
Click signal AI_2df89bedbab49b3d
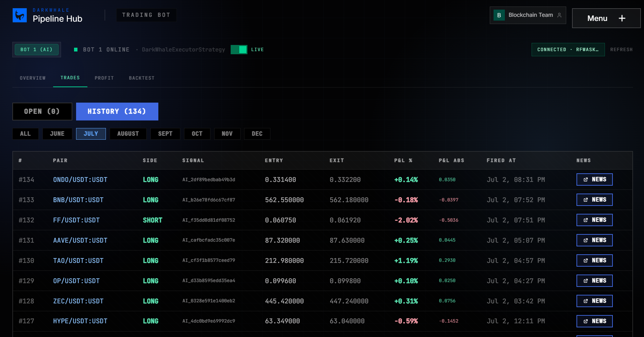pyautogui.click(x=209, y=180)
